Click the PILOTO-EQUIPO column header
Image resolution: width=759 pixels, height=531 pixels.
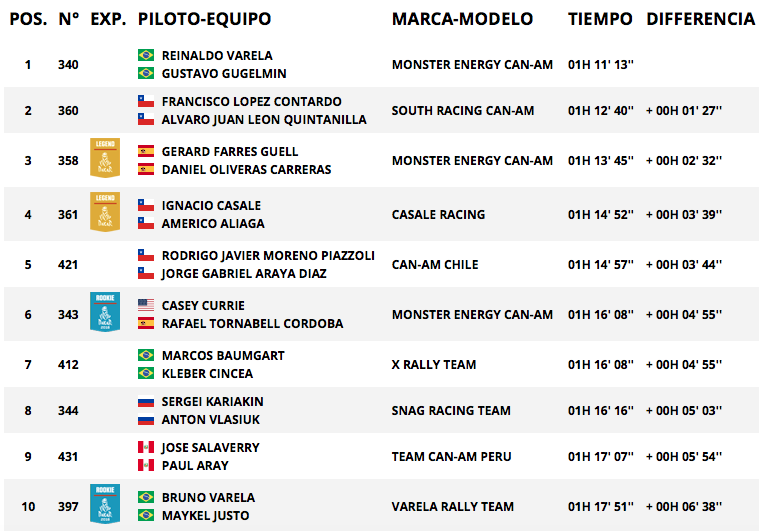[x=204, y=19]
